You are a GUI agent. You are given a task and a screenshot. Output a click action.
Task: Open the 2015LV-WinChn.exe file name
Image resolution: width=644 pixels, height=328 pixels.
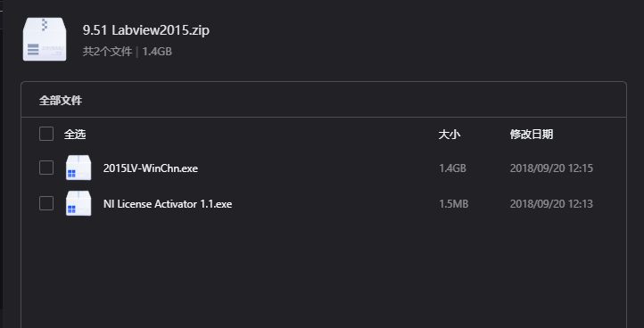[151, 168]
